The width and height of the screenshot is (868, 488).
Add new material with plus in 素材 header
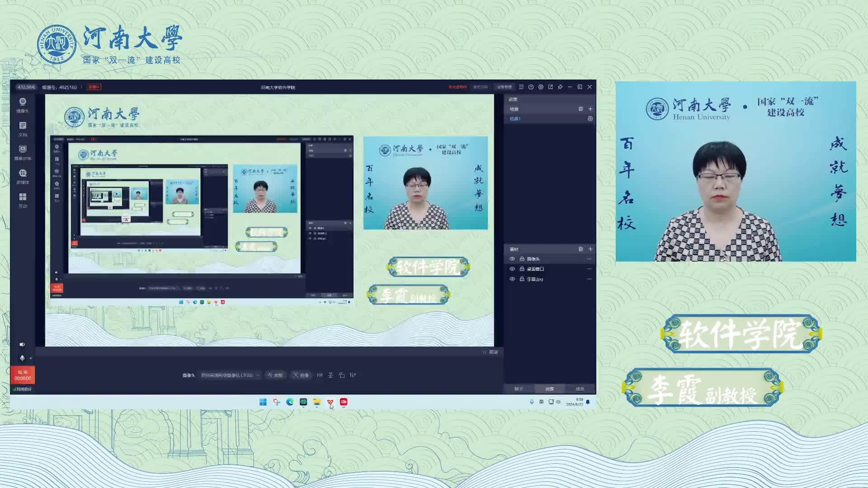590,249
